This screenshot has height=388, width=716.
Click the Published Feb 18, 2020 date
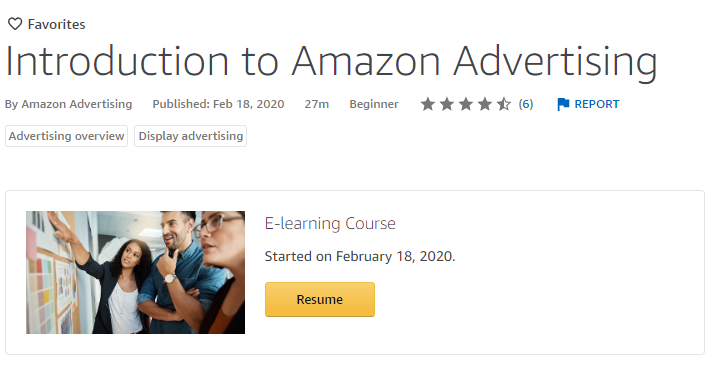(x=218, y=104)
